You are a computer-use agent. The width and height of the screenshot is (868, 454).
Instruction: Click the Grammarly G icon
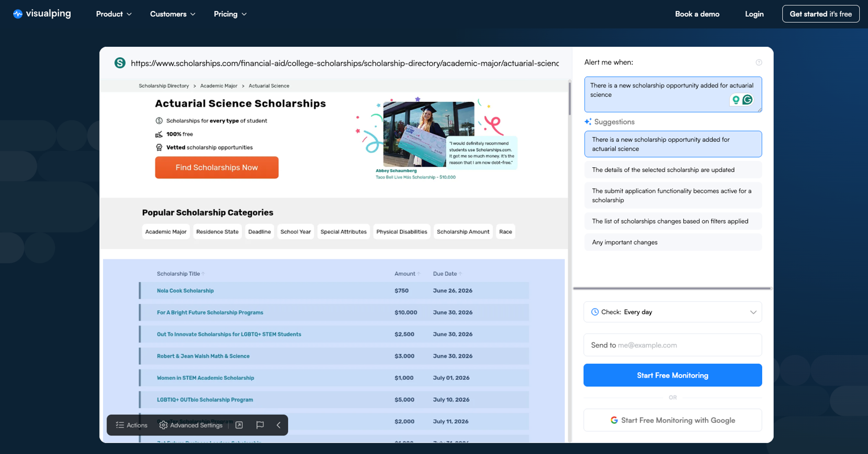pyautogui.click(x=748, y=100)
